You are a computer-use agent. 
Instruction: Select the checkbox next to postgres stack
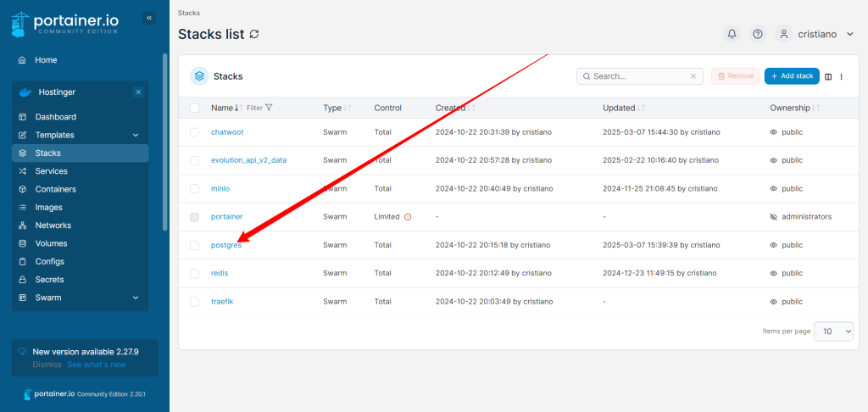[195, 245]
